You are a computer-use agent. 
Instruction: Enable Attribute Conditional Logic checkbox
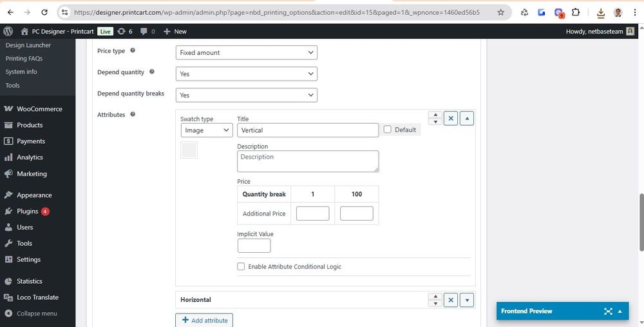[241, 266]
